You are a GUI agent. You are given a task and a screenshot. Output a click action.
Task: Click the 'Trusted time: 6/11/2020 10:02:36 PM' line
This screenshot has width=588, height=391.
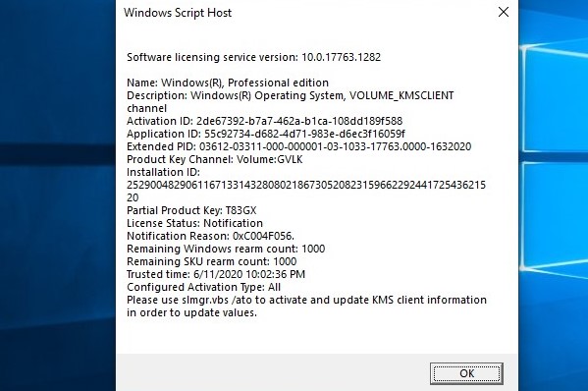pyautogui.click(x=216, y=274)
